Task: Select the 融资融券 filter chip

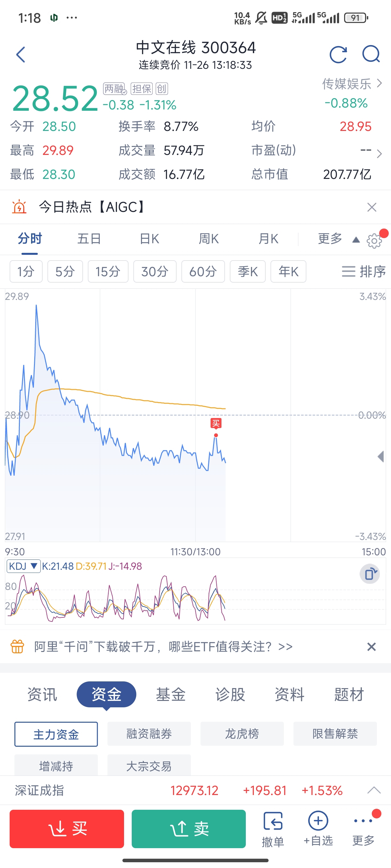Action: tap(149, 734)
